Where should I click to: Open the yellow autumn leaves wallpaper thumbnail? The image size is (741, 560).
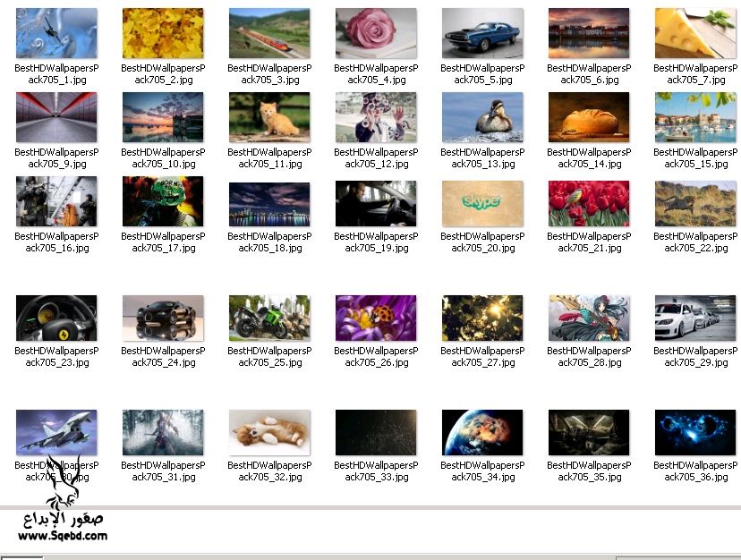163,34
